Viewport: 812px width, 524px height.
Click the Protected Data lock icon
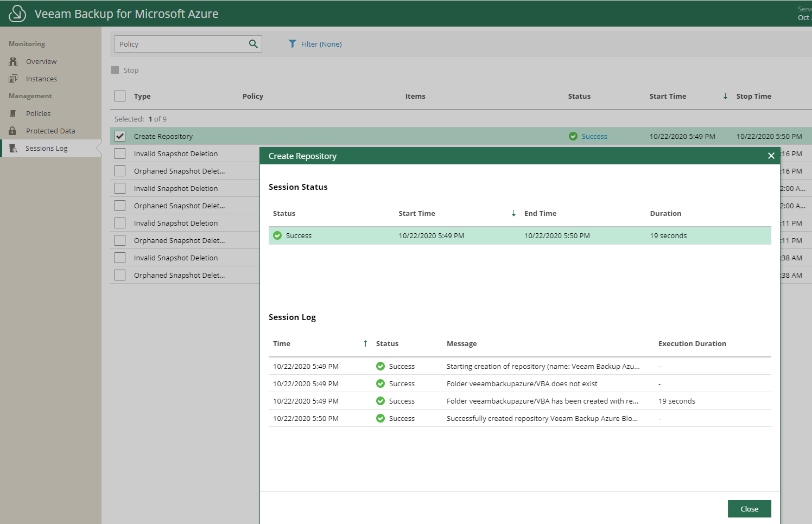pos(12,131)
